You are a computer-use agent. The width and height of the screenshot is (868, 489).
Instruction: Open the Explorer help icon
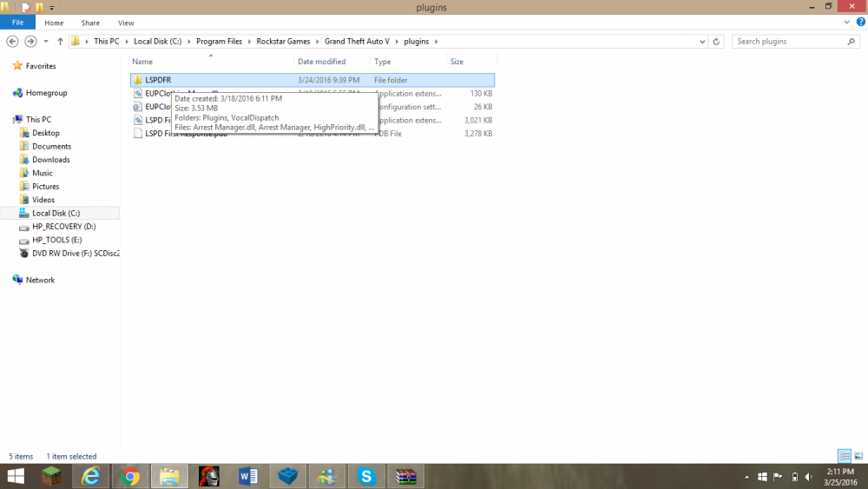point(861,23)
